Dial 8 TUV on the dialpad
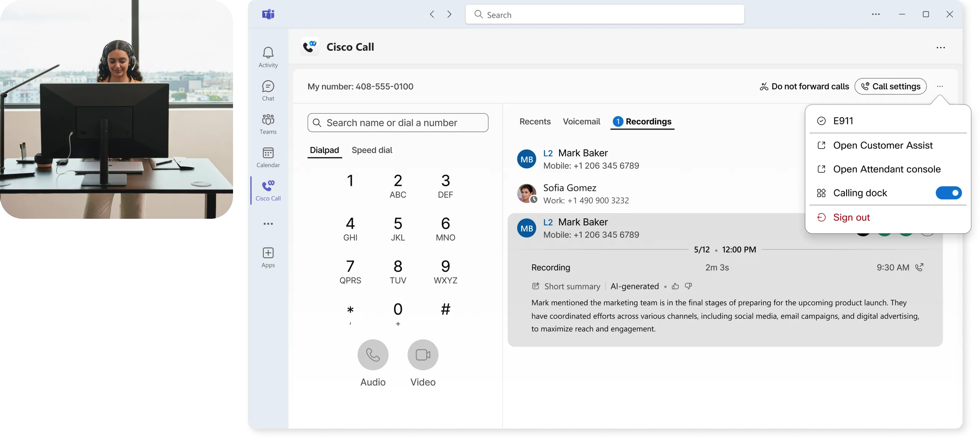The width and height of the screenshot is (980, 448). pyautogui.click(x=397, y=272)
